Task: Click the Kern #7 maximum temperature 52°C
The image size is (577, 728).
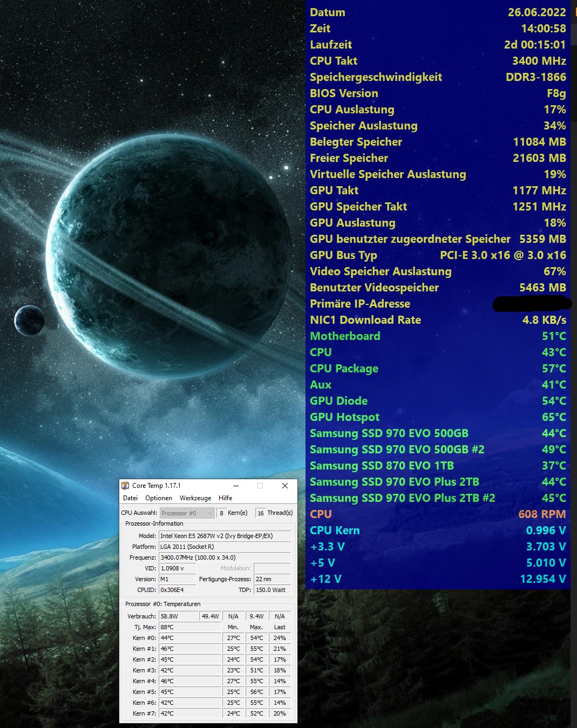Action: [x=256, y=713]
